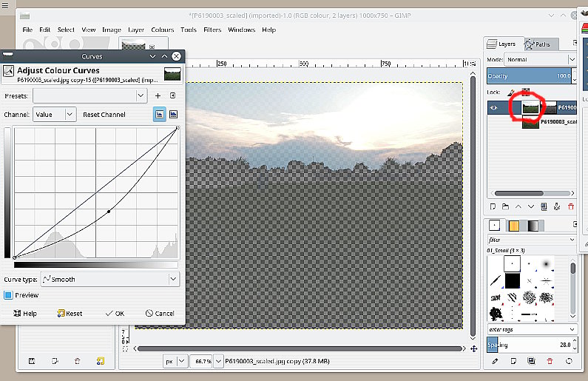Delete layer using red trash icon

coord(570,206)
